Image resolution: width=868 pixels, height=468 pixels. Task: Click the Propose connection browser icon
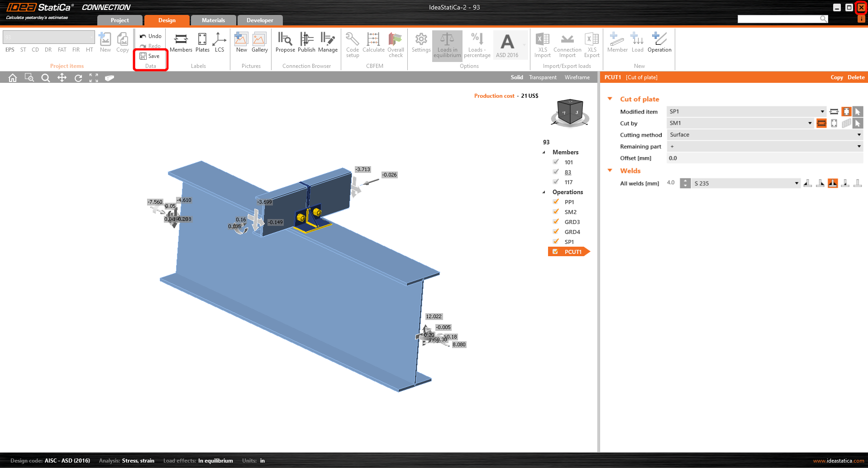(285, 42)
